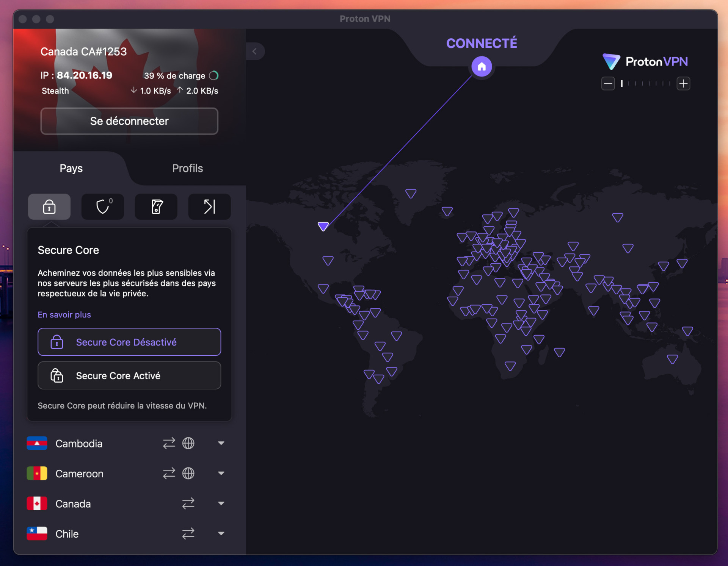Click the Cambodia flag icon
The height and width of the screenshot is (566, 728).
point(37,443)
